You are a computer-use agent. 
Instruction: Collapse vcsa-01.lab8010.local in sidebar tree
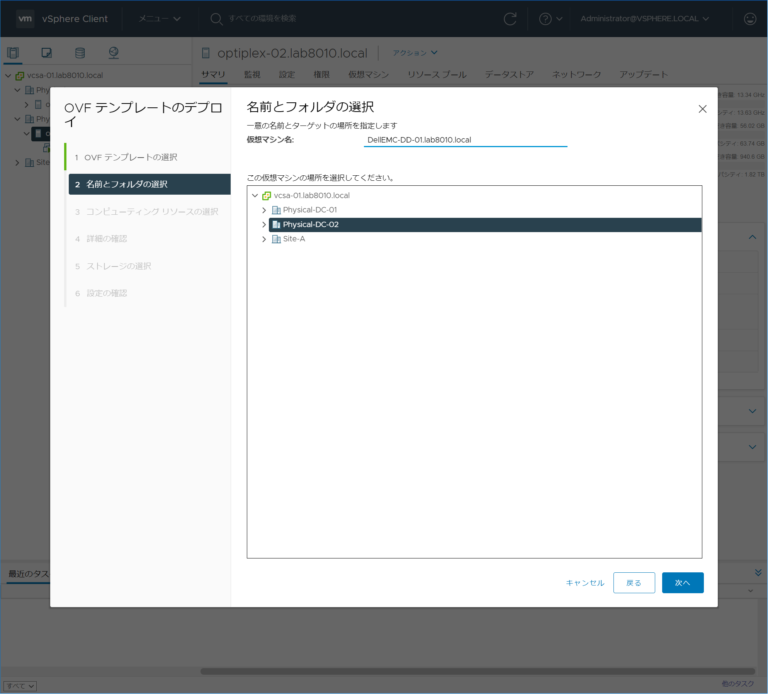(x=8, y=75)
